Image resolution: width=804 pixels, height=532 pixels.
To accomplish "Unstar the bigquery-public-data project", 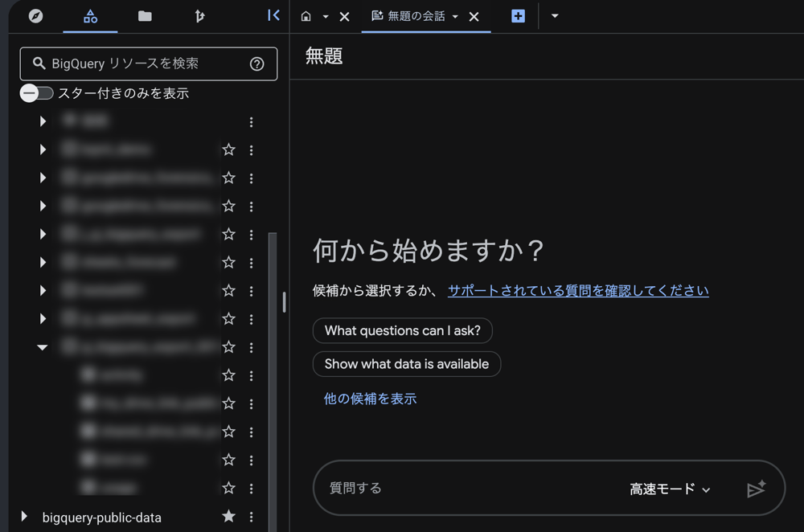I will click(x=228, y=516).
